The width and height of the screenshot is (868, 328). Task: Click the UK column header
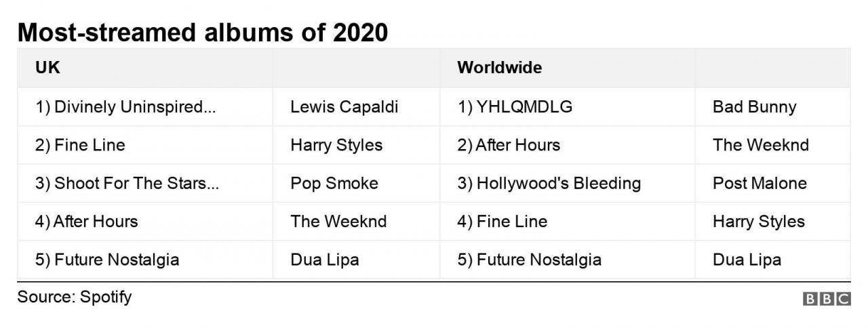point(47,68)
